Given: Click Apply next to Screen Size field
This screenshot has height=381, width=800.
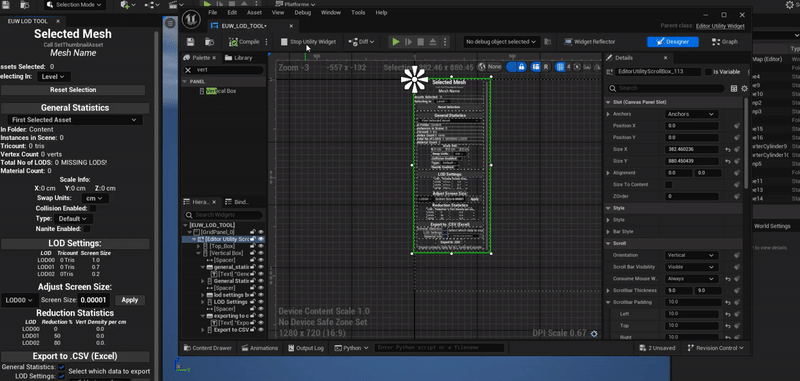Looking at the screenshot, I should click(x=130, y=300).
